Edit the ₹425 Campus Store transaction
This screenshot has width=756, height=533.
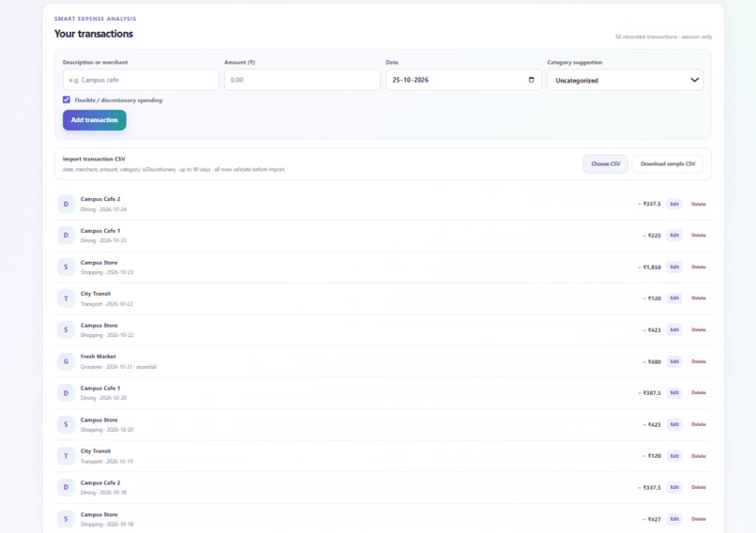click(674, 424)
